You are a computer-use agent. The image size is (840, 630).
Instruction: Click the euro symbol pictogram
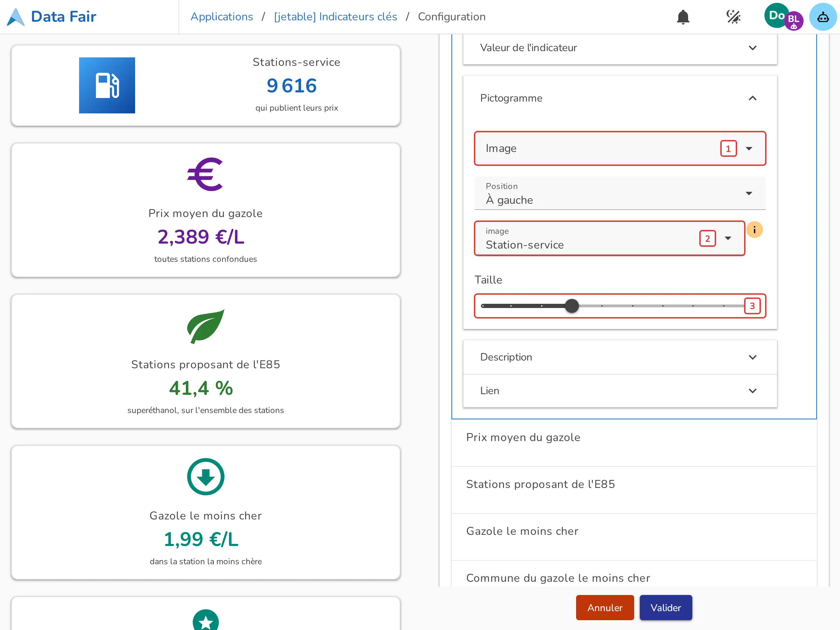tap(205, 174)
